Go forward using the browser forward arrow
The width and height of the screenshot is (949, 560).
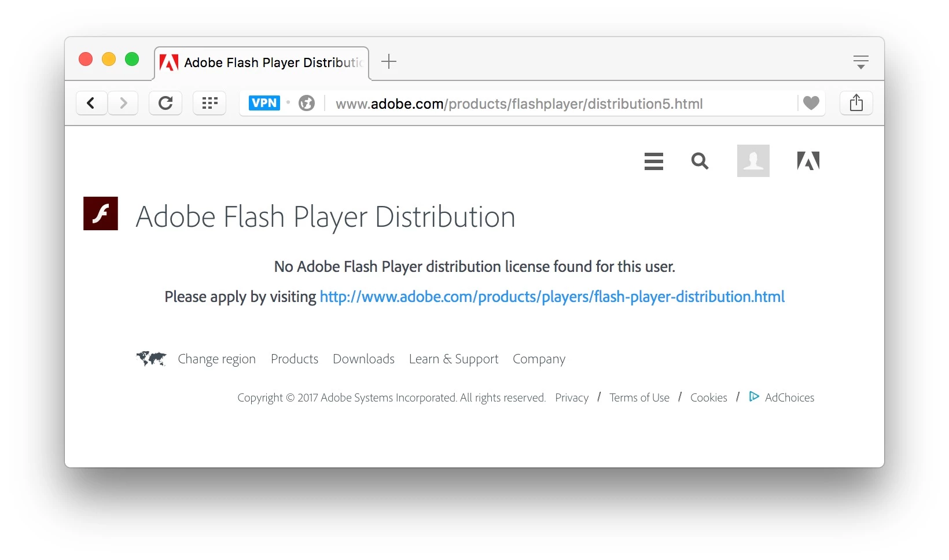click(123, 104)
